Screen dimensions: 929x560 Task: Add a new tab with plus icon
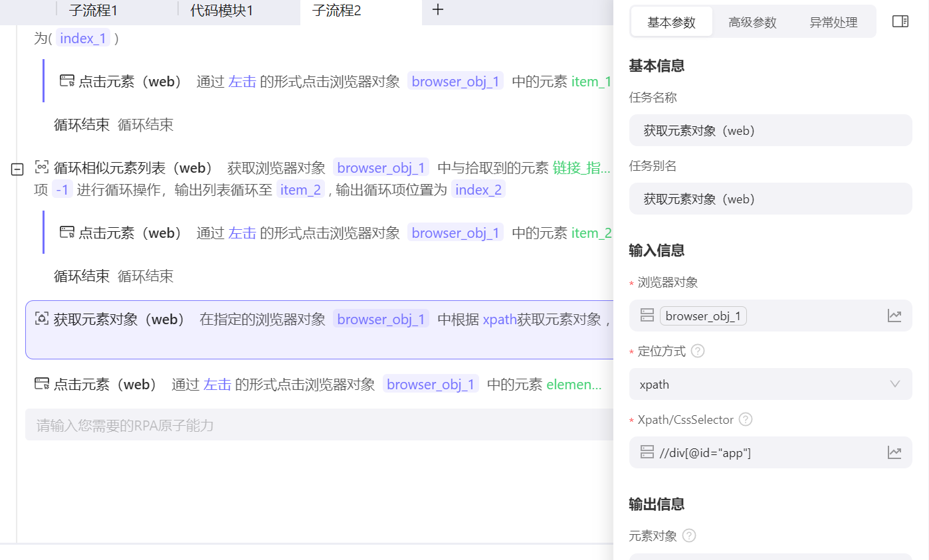click(x=438, y=10)
